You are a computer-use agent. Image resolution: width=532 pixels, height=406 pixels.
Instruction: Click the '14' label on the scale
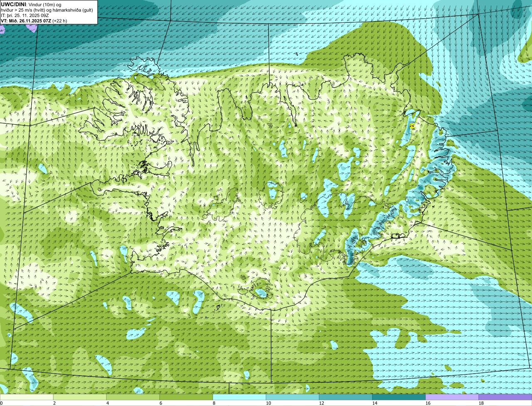[x=375, y=403]
